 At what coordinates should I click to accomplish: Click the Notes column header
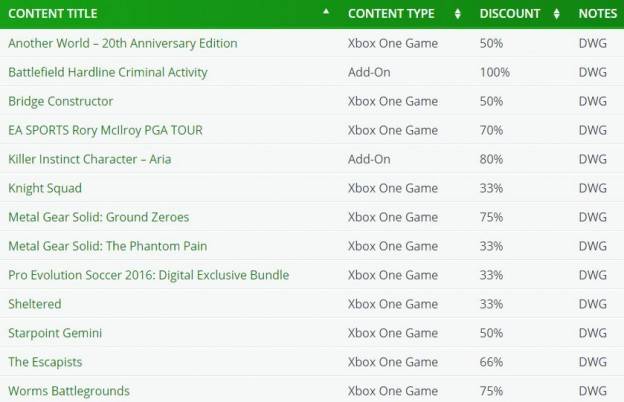(598, 14)
